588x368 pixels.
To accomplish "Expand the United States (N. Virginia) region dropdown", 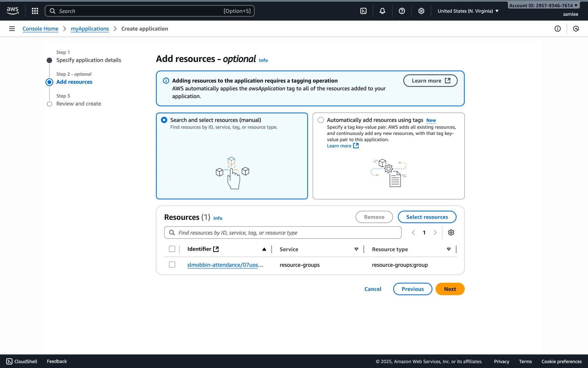I will tap(468, 11).
